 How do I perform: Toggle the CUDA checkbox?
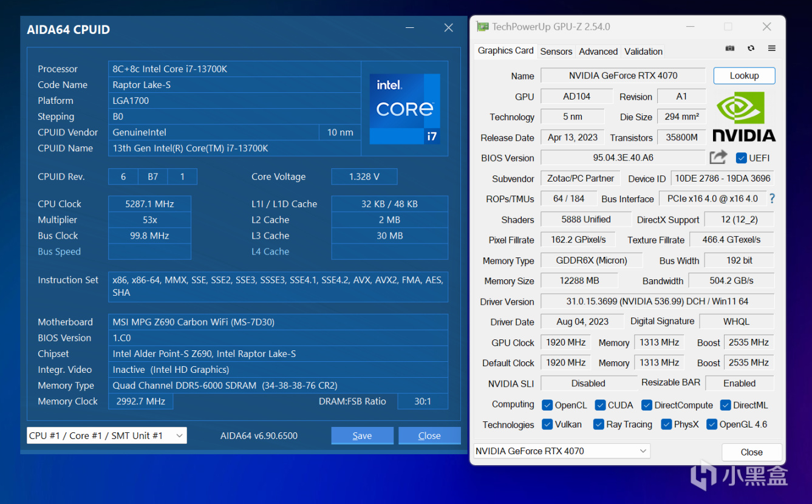[x=601, y=405]
